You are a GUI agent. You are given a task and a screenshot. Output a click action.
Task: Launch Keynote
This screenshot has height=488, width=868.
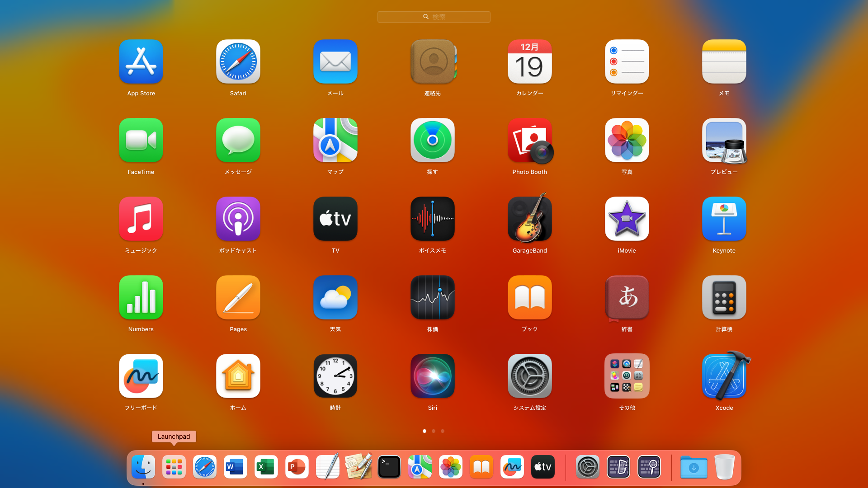(724, 219)
